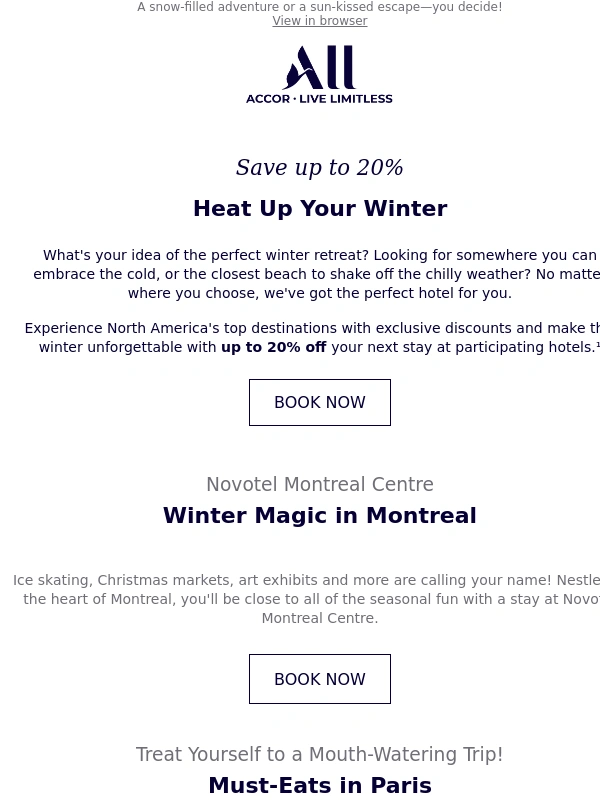Click the ACCOR · LIVE LIMITLESS tagline
The image size is (600, 800).
pos(319,99)
